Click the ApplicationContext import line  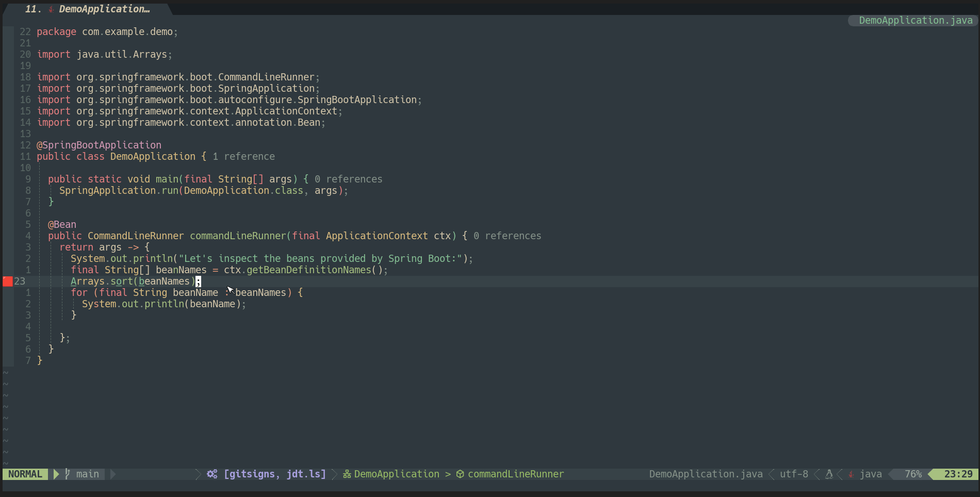coord(190,111)
